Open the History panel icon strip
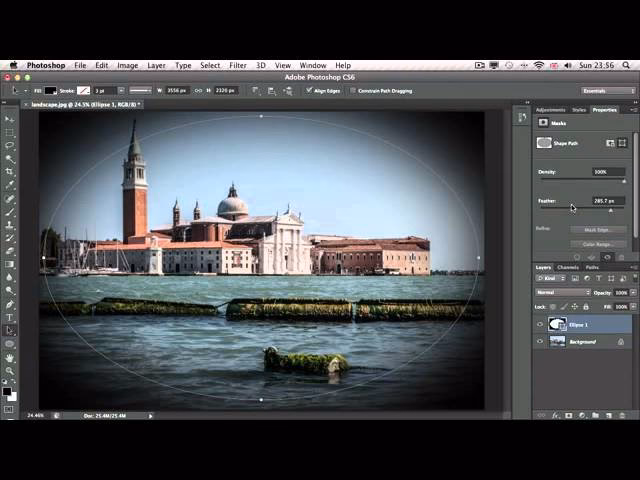The image size is (640, 480). (x=522, y=118)
